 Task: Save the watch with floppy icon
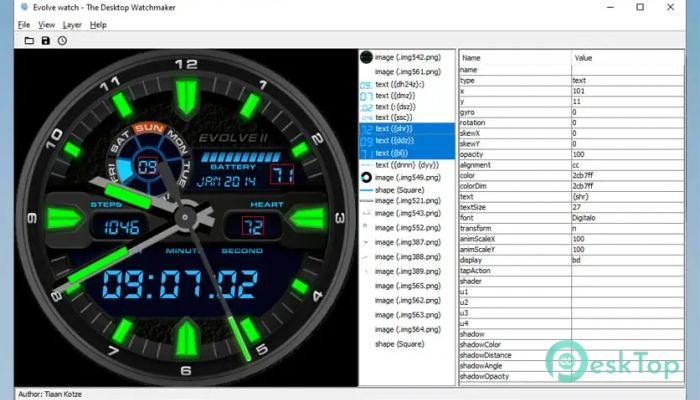click(46, 41)
